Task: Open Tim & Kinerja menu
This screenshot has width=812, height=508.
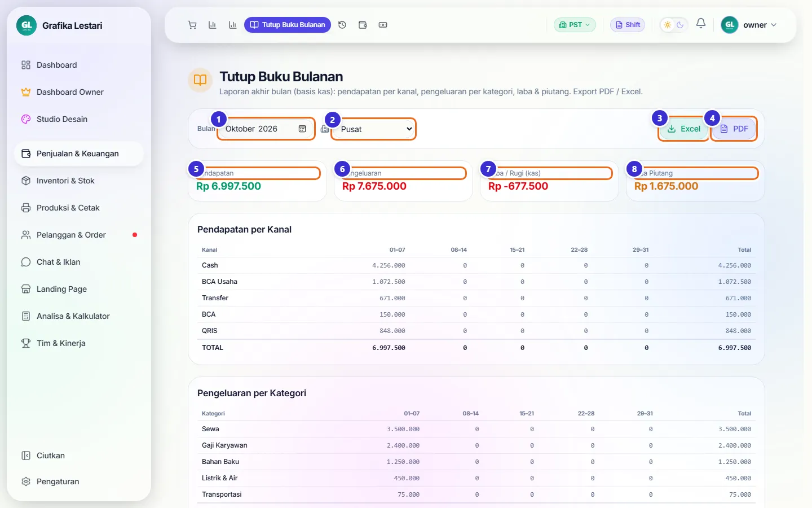Action: click(x=79, y=343)
